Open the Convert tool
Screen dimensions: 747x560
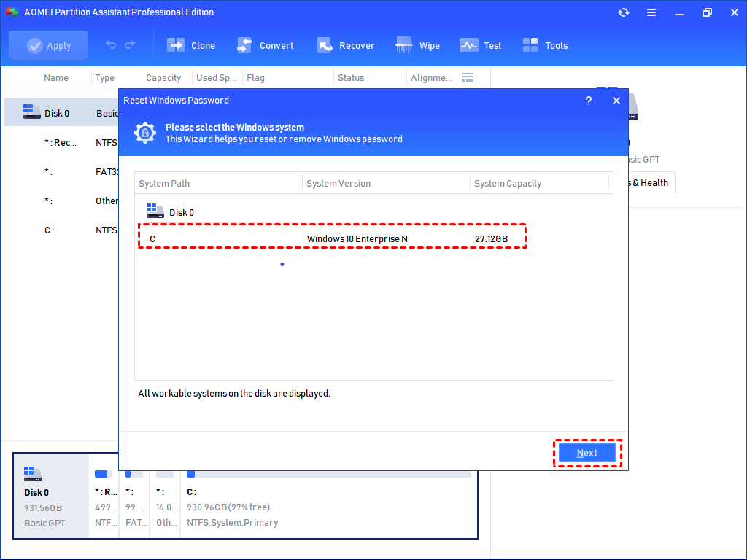[x=266, y=45]
